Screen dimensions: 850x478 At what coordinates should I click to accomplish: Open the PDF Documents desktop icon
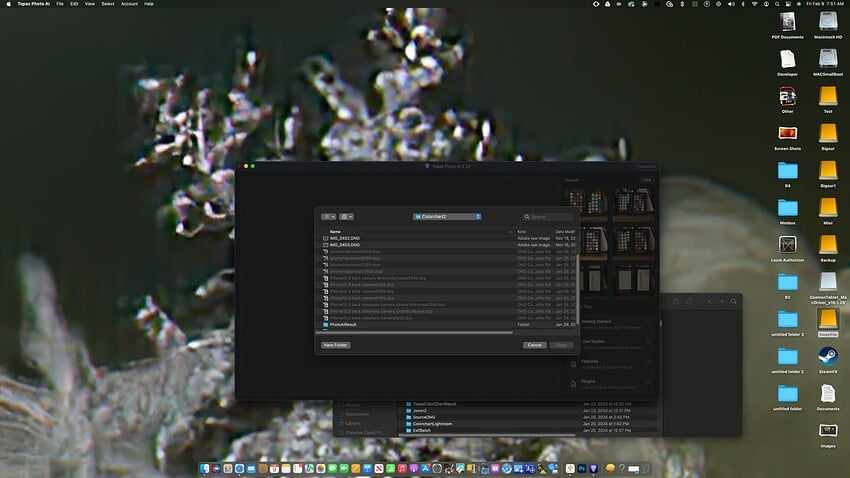[787, 22]
